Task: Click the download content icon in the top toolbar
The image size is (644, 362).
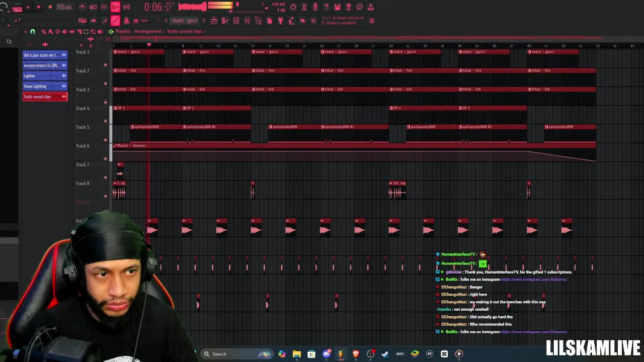Action: point(371,7)
